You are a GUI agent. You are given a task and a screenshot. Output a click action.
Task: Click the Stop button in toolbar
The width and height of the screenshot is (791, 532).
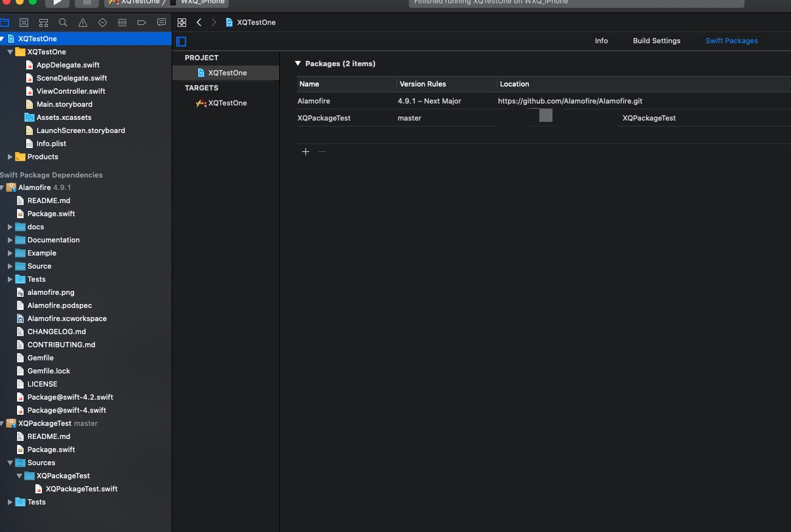(x=87, y=3)
